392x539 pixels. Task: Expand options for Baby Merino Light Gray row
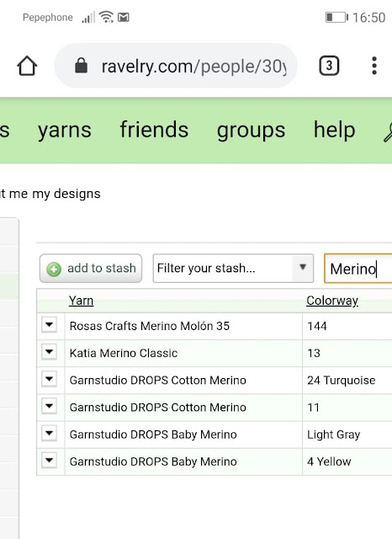pos(49,434)
